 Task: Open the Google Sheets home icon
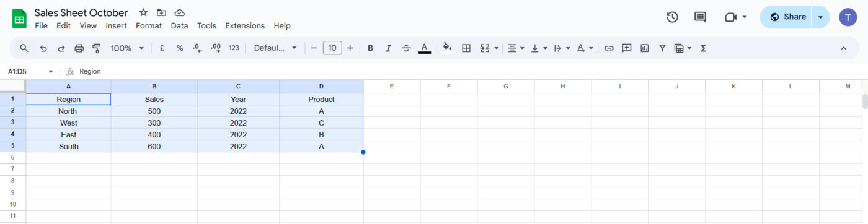[x=19, y=19]
